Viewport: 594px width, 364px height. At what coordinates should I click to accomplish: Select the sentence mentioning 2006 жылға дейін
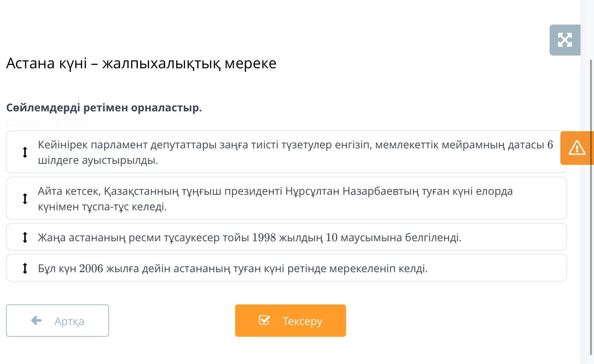pyautogui.click(x=233, y=268)
